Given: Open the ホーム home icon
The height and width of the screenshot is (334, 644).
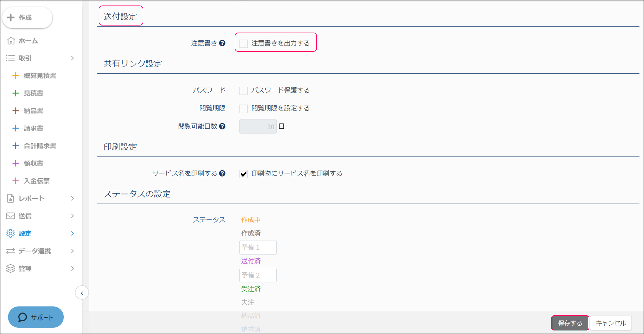Looking at the screenshot, I should point(11,40).
